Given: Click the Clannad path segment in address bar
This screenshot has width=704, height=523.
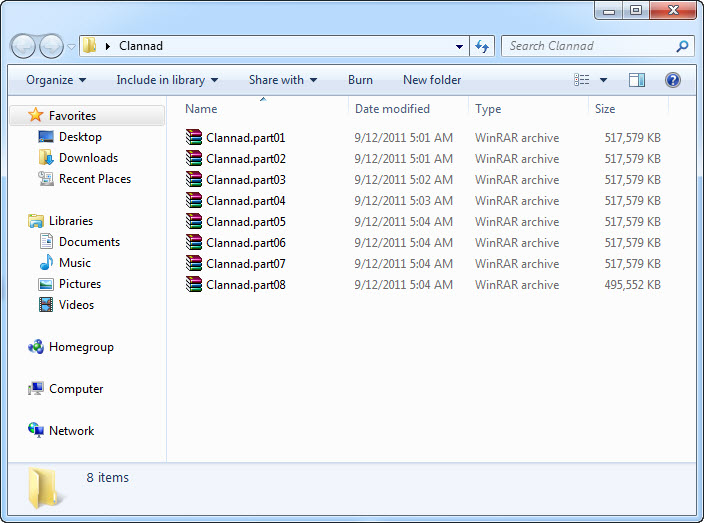Looking at the screenshot, I should click(x=141, y=46).
